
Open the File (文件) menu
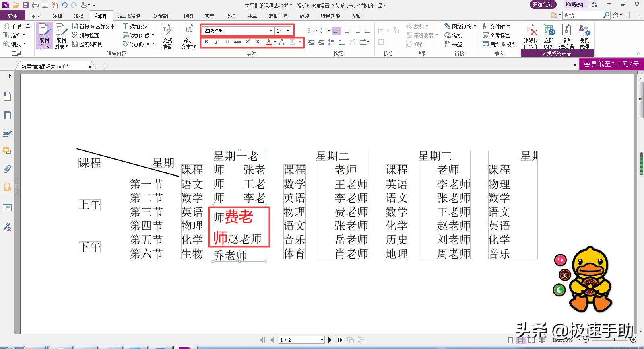click(12, 16)
